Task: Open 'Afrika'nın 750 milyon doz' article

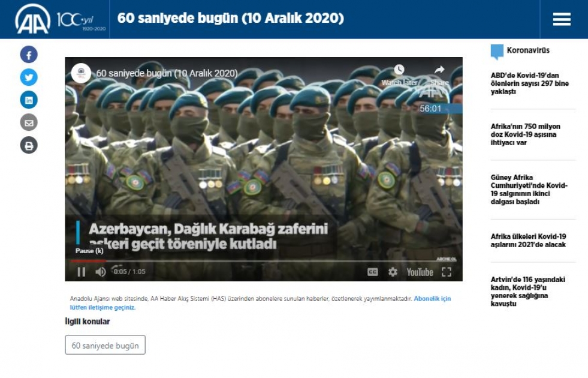Action: (x=526, y=134)
